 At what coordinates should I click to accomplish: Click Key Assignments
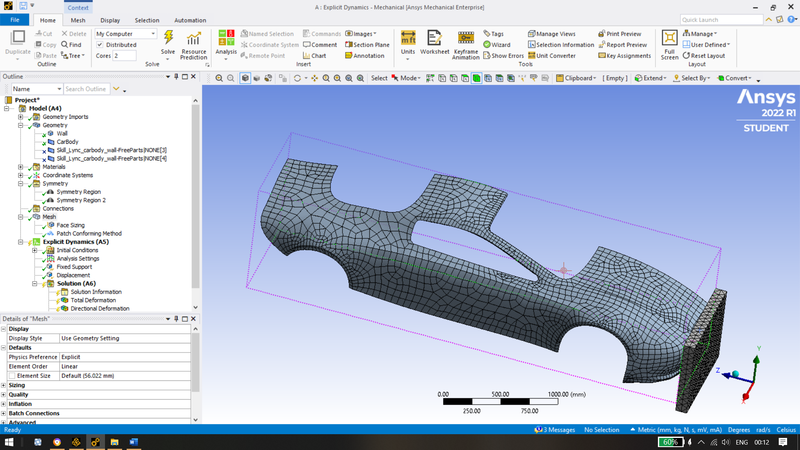(624, 56)
